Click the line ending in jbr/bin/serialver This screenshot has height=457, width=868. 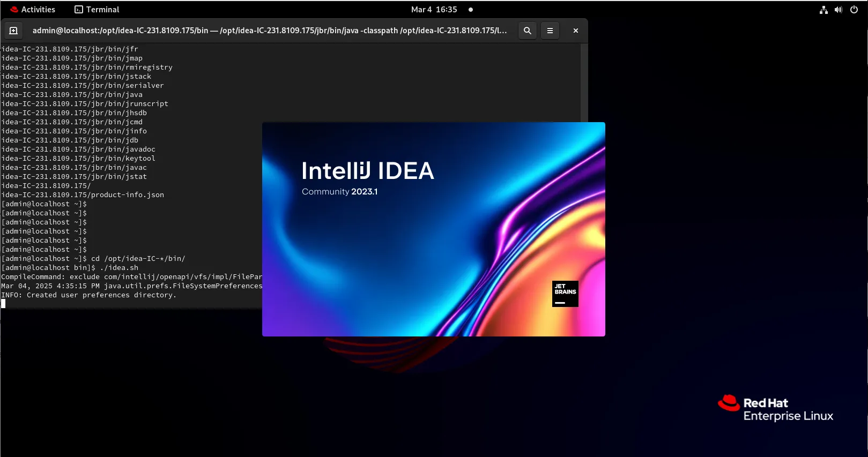[83, 85]
